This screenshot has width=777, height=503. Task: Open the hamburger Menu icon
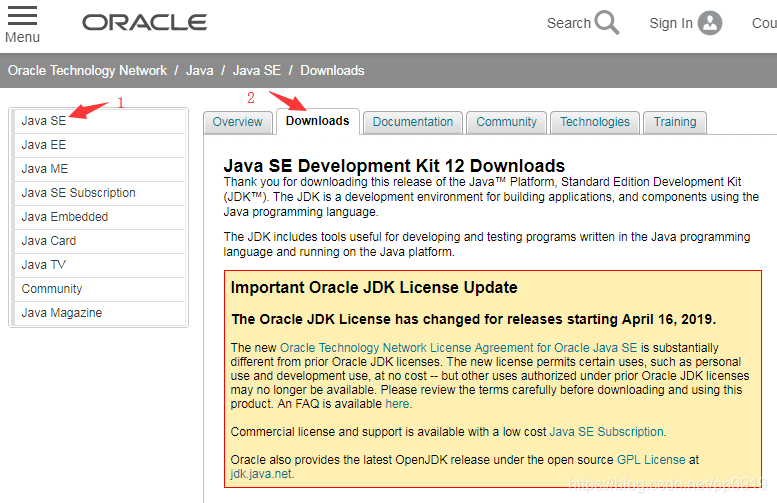pyautogui.click(x=22, y=15)
